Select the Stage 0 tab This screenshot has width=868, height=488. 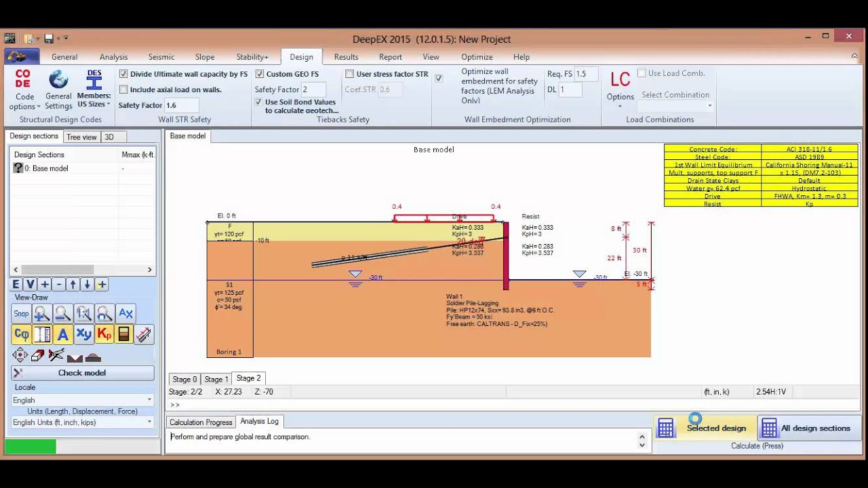(x=184, y=379)
